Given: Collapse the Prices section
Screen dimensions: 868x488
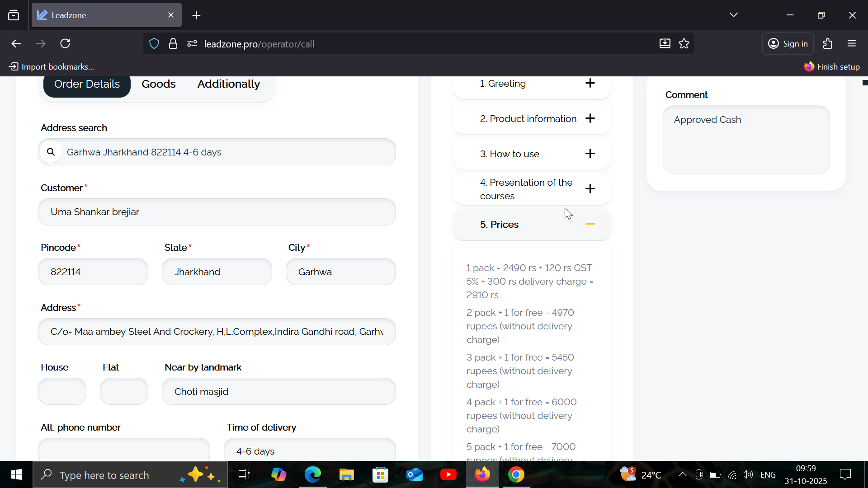Looking at the screenshot, I should [x=590, y=224].
